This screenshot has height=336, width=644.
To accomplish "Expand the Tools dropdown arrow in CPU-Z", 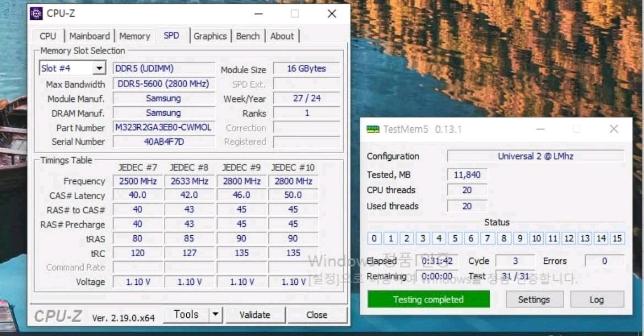I will pyautogui.click(x=215, y=315).
